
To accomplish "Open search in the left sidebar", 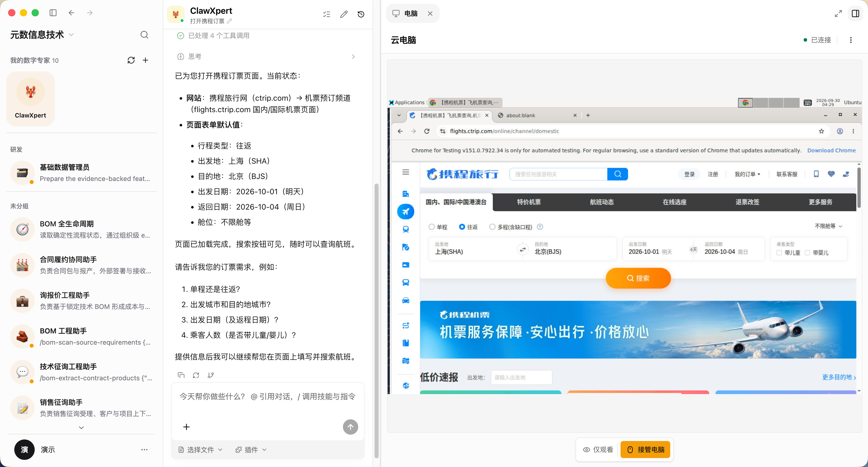I will [x=144, y=35].
